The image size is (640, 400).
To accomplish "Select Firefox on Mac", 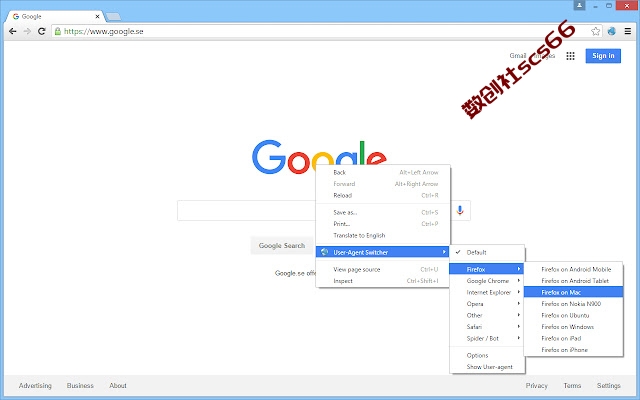I will coord(573,292).
